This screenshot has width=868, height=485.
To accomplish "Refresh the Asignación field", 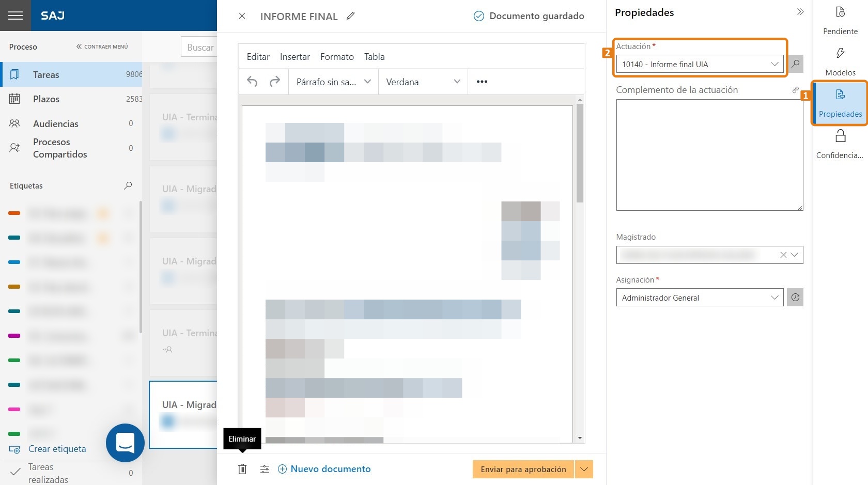I will tap(795, 298).
